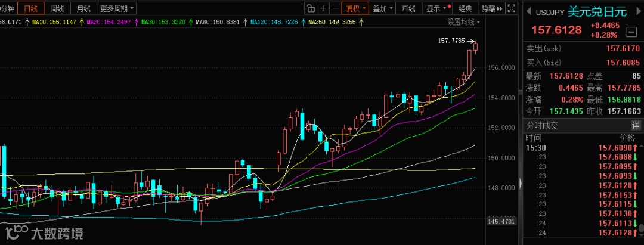The height and width of the screenshot is (245, 644).
Task: Switch to 月线 monthly tab
Action: pos(84,8)
